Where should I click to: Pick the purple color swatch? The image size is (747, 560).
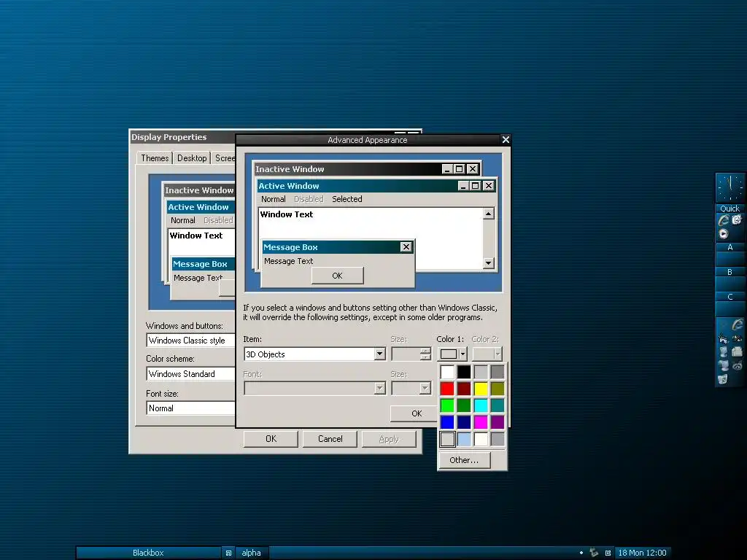coord(498,422)
